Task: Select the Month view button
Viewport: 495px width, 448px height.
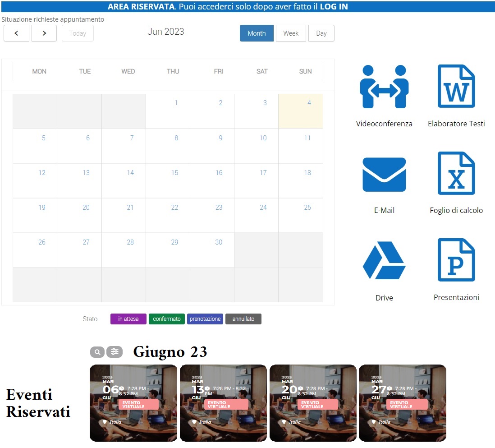Action: point(257,33)
